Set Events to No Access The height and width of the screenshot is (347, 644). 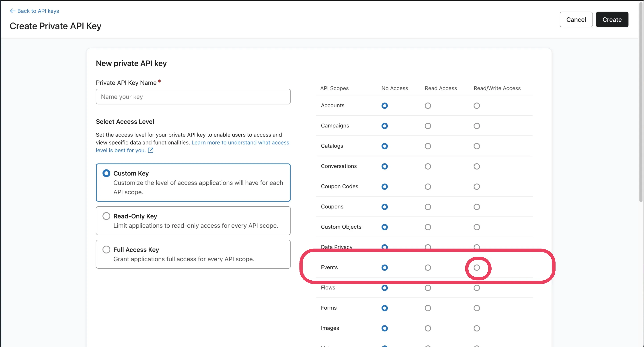click(x=385, y=267)
